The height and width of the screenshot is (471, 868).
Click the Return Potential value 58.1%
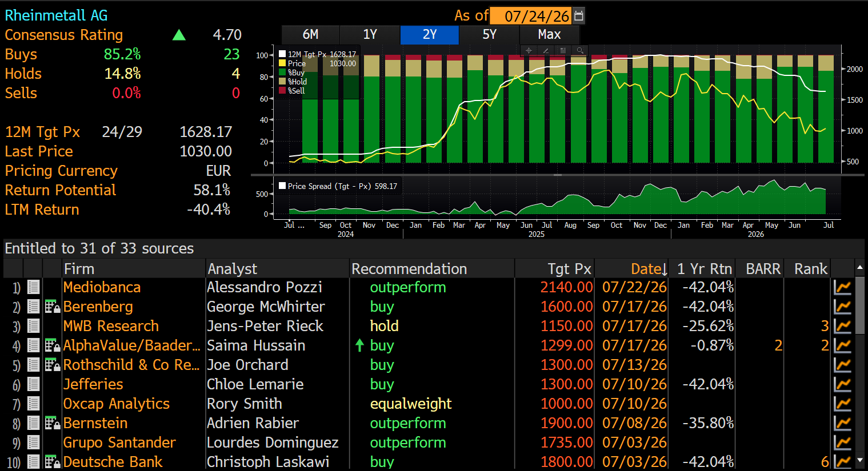click(212, 190)
